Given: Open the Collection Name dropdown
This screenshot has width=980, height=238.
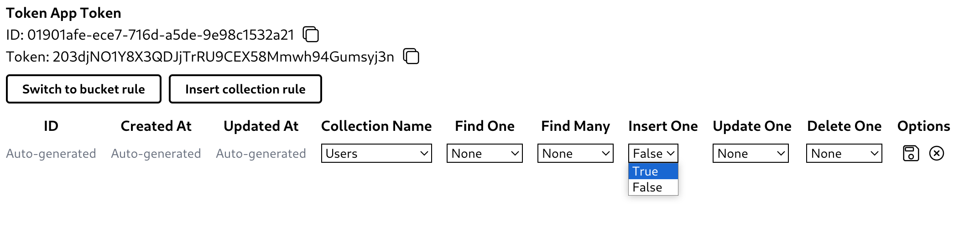Looking at the screenshot, I should point(376,153).
